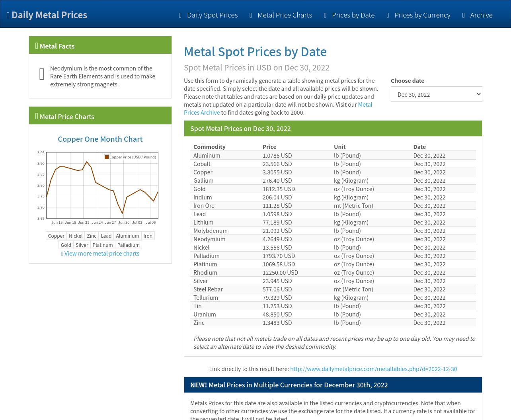The height and width of the screenshot is (420, 511).
Task: Click the icon before Prices by Currency
Action: click(388, 15)
